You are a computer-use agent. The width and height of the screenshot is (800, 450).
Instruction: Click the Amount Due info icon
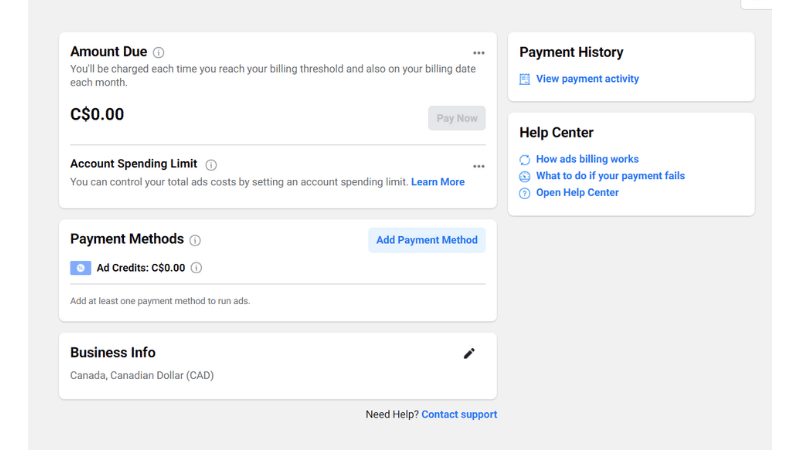point(159,53)
